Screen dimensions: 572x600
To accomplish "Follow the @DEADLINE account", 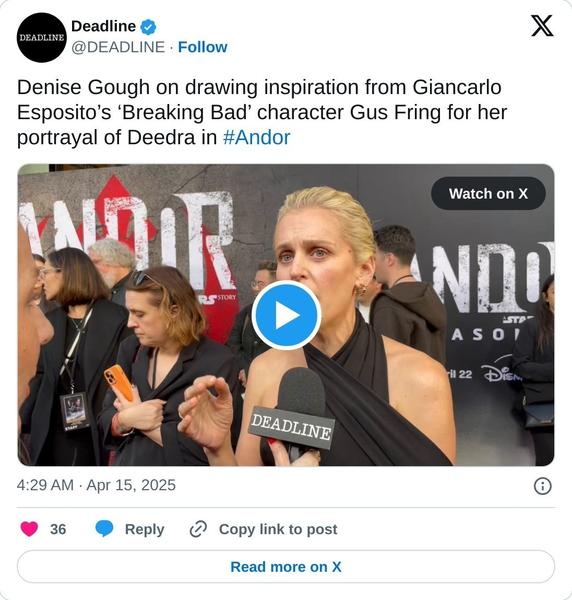I will pyautogui.click(x=202, y=47).
